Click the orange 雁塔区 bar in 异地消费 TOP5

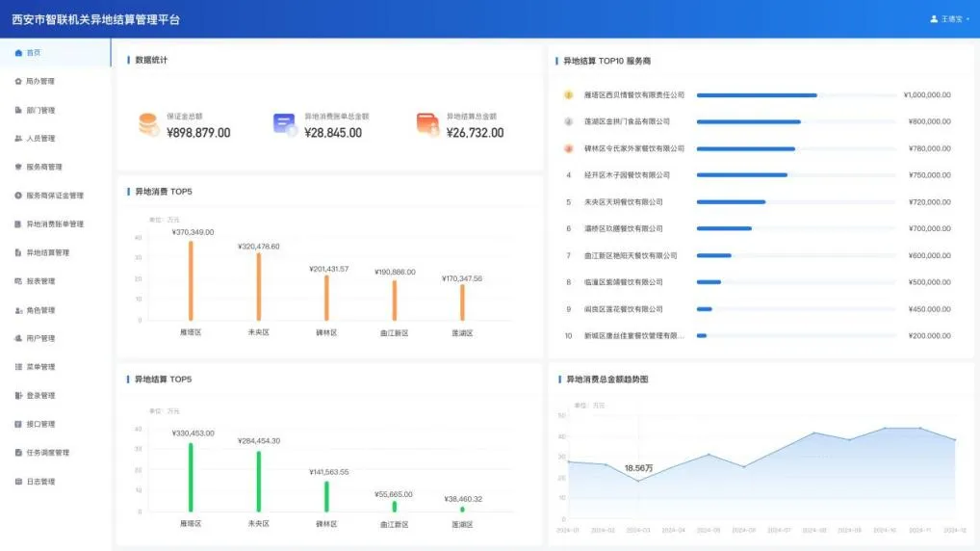[191, 279]
